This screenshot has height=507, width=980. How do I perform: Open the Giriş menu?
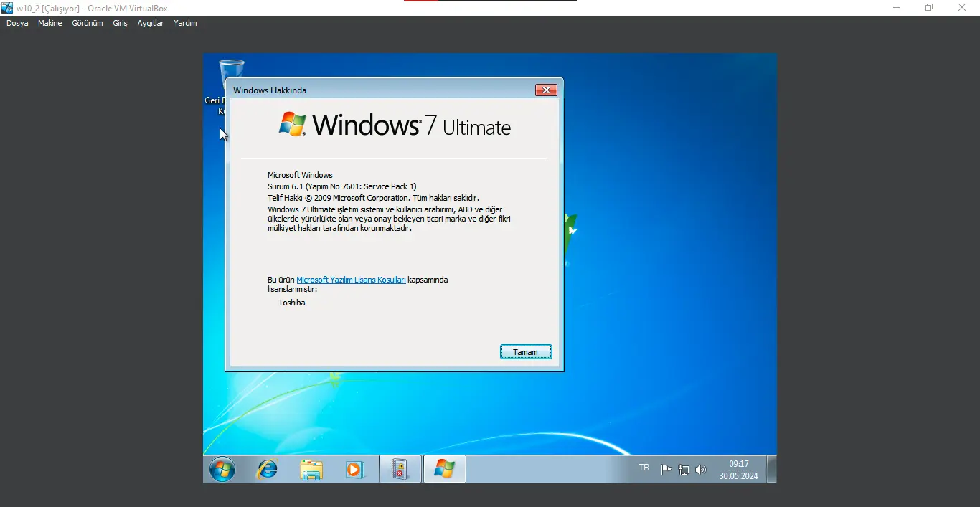[120, 23]
